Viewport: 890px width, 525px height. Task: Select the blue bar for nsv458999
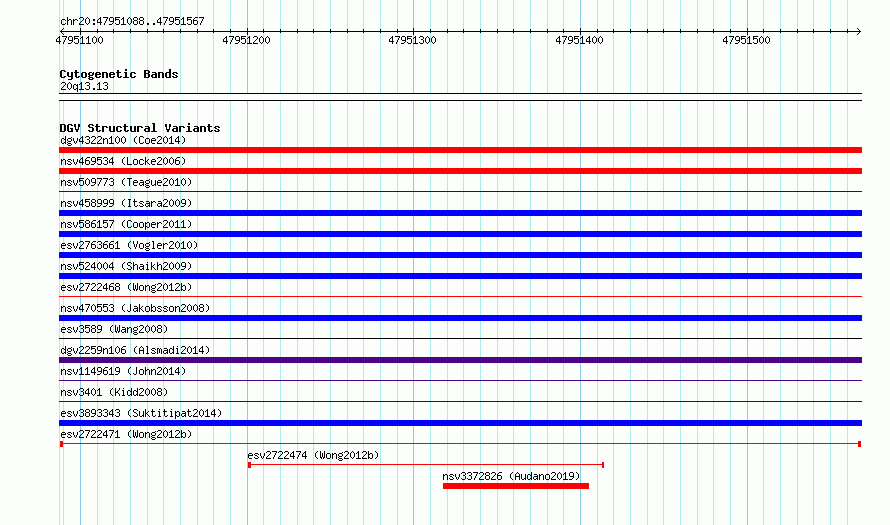(460, 213)
